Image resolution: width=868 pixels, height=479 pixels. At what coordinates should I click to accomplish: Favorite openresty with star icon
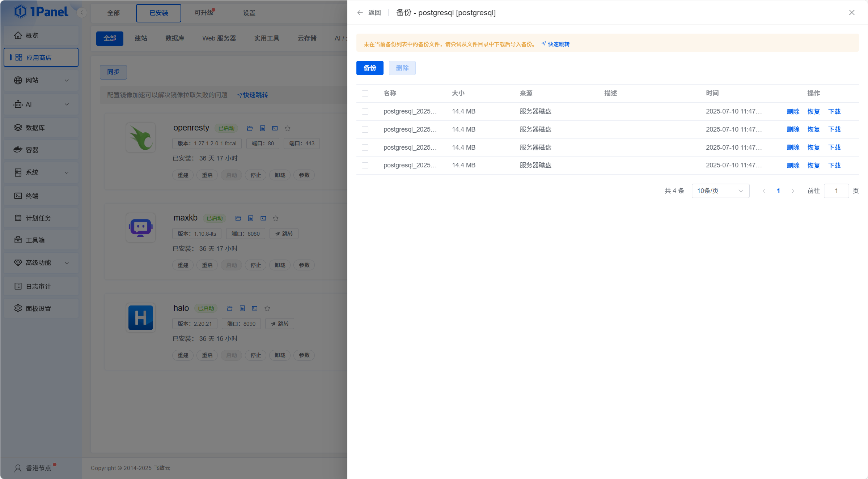point(288,128)
